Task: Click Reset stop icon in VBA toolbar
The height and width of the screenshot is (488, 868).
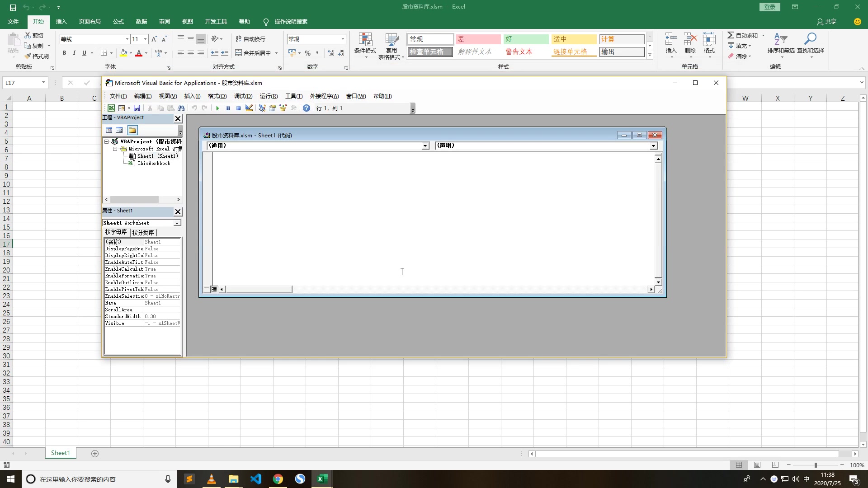Action: [x=238, y=108]
